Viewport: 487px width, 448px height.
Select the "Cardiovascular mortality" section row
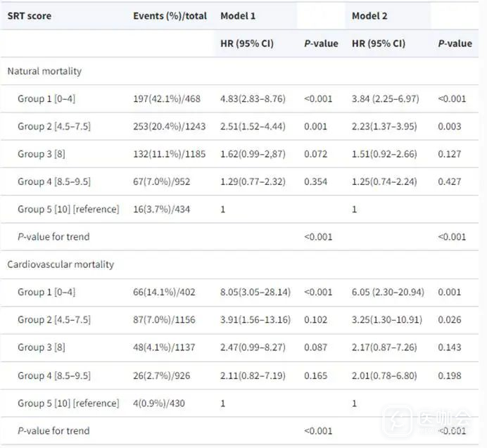[61, 264]
